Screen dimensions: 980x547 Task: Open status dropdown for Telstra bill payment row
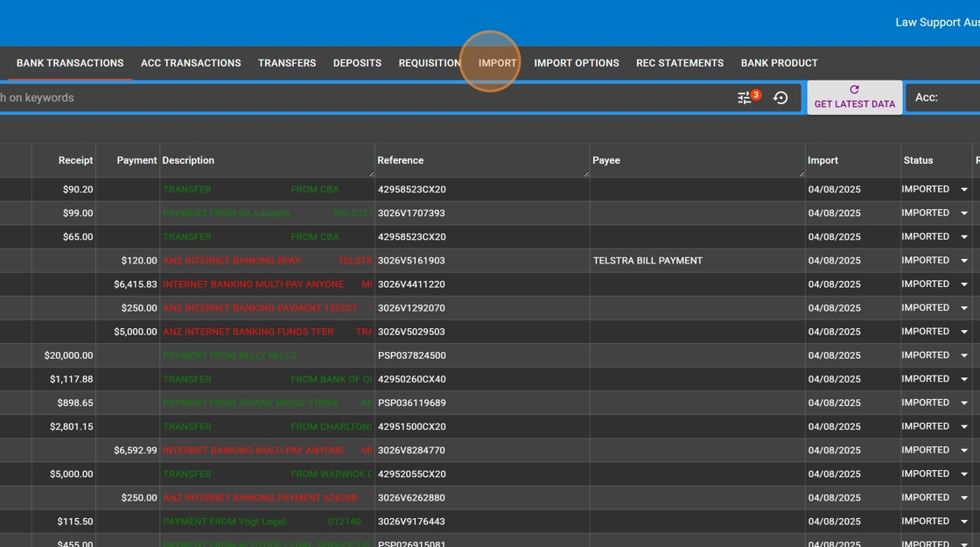(x=964, y=261)
